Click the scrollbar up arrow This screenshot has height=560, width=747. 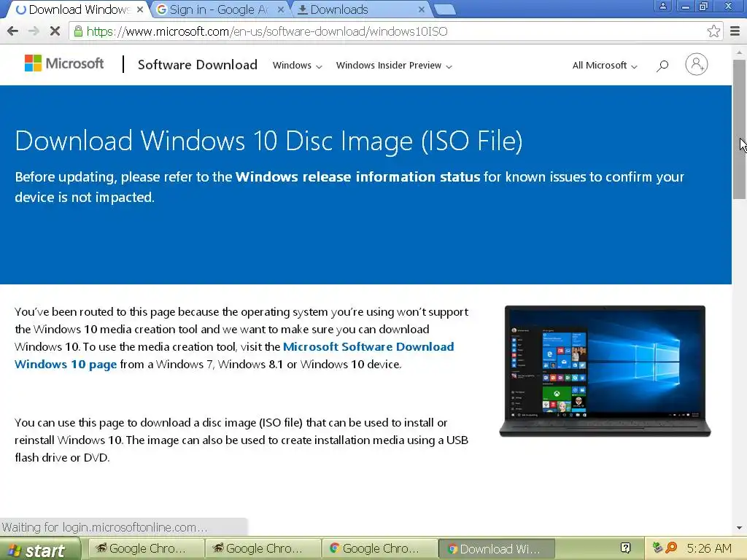(739, 52)
